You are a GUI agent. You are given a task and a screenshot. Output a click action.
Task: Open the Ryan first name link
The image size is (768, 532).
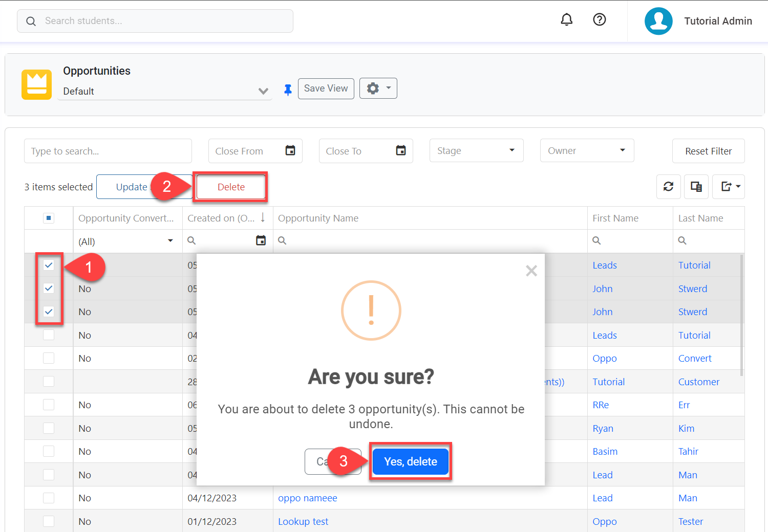(603, 428)
